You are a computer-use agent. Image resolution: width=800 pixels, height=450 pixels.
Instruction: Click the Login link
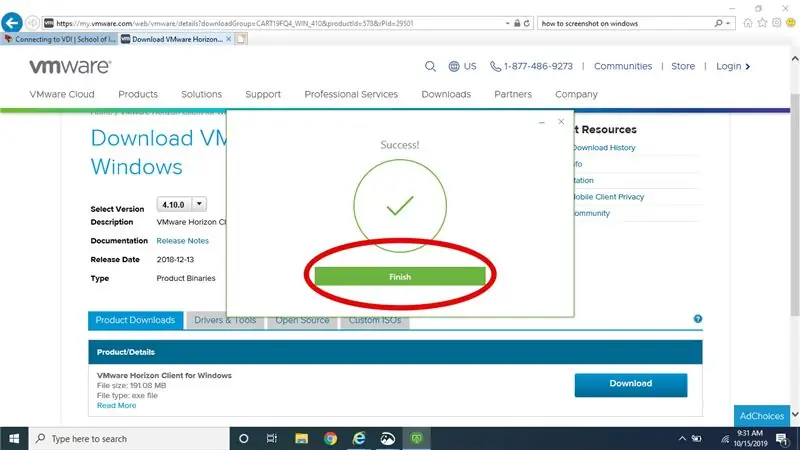tap(733, 66)
